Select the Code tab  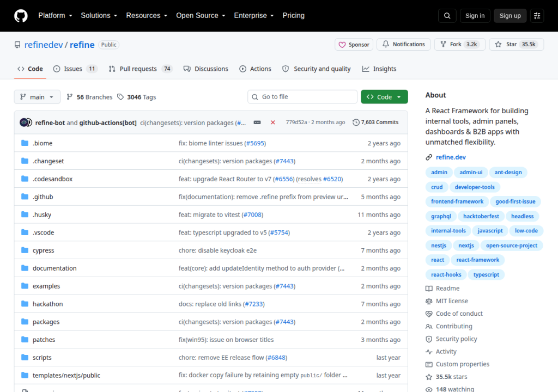(x=31, y=69)
